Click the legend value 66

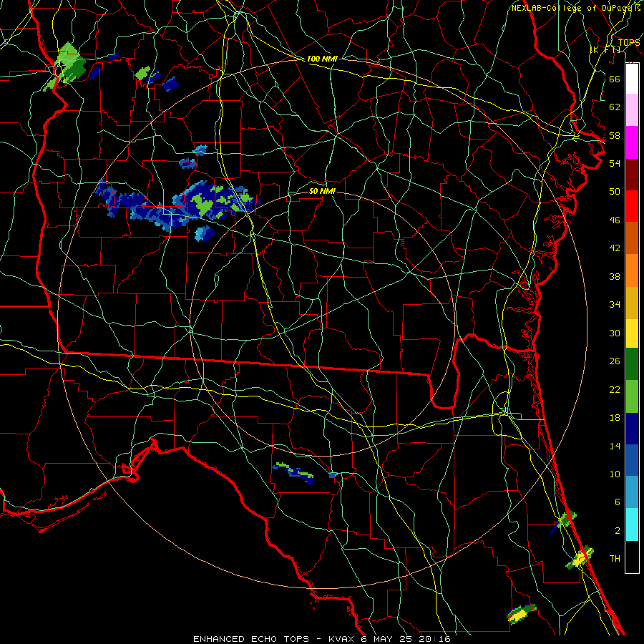click(x=615, y=79)
